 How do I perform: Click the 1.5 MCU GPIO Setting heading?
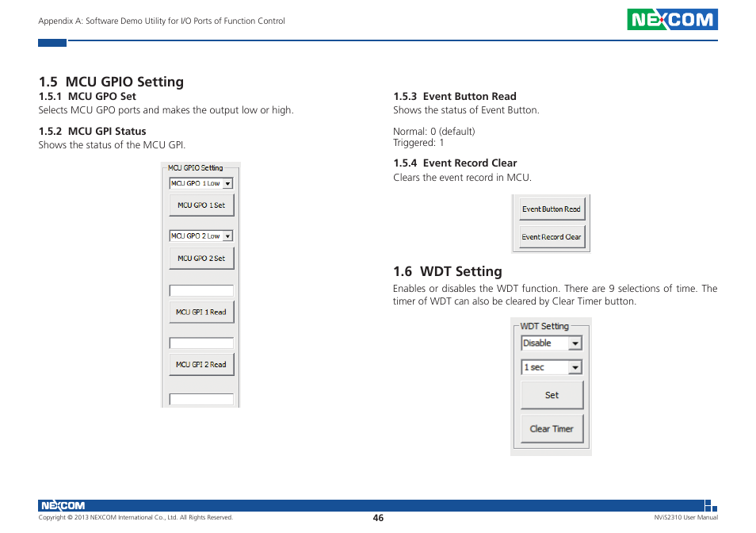click(111, 82)
